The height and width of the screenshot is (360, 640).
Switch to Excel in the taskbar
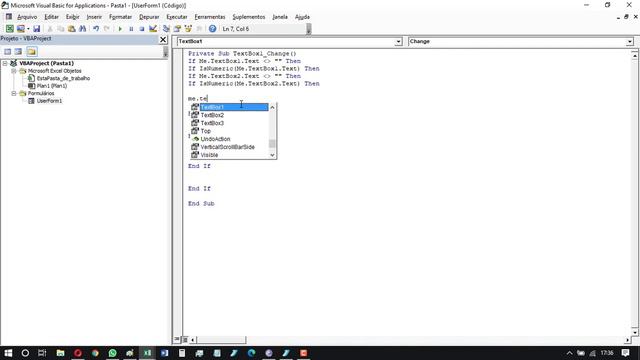pos(147,353)
